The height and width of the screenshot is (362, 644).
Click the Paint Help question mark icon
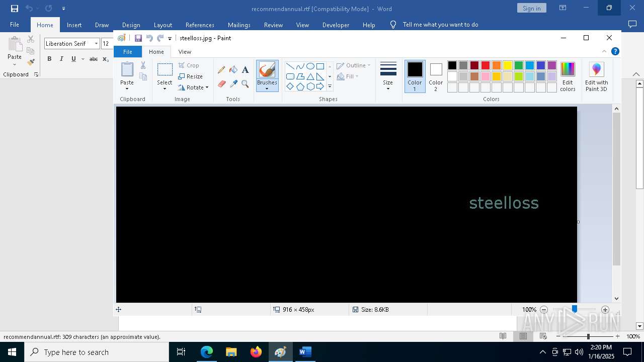click(615, 51)
